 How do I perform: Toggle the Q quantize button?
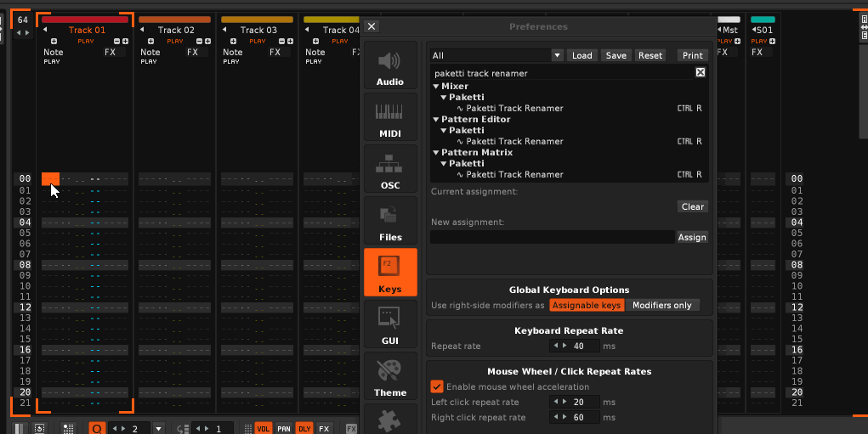(x=96, y=428)
